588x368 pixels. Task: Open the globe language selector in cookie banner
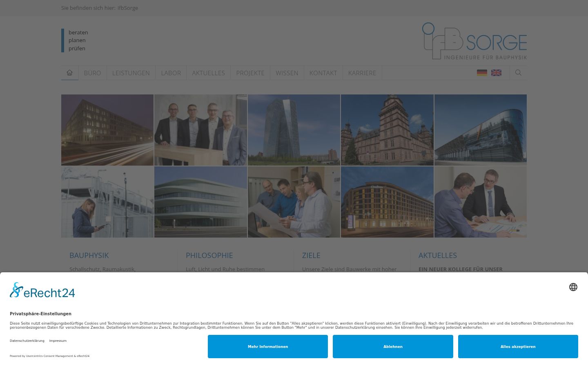pos(573,287)
